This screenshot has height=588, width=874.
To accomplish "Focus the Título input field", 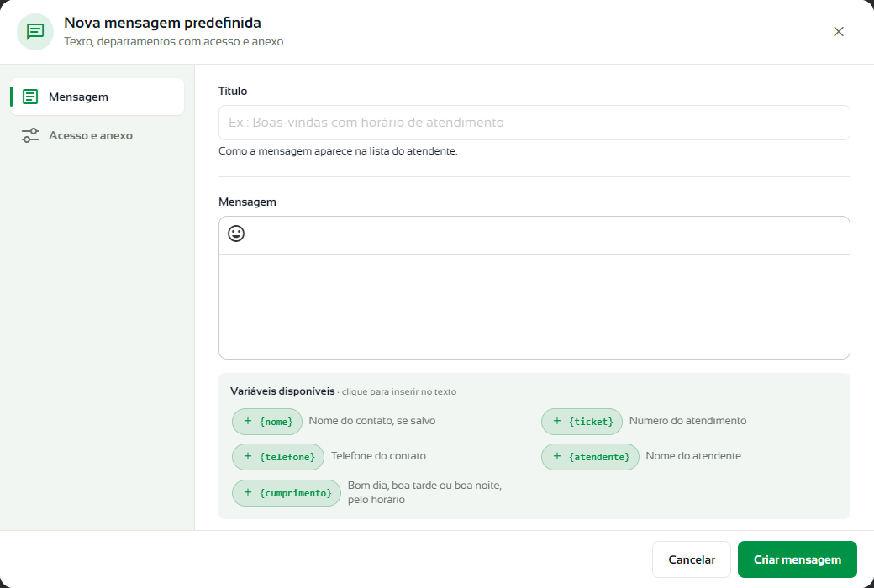I will pos(534,123).
